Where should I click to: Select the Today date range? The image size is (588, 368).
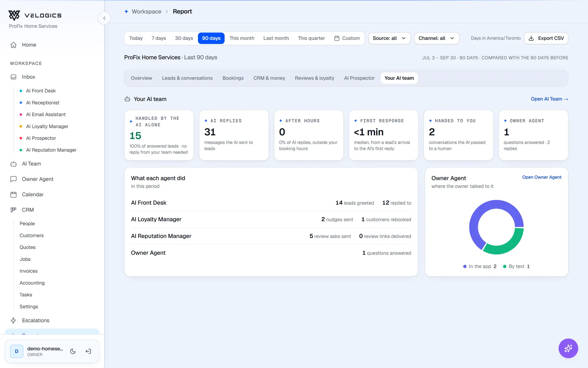(136, 38)
